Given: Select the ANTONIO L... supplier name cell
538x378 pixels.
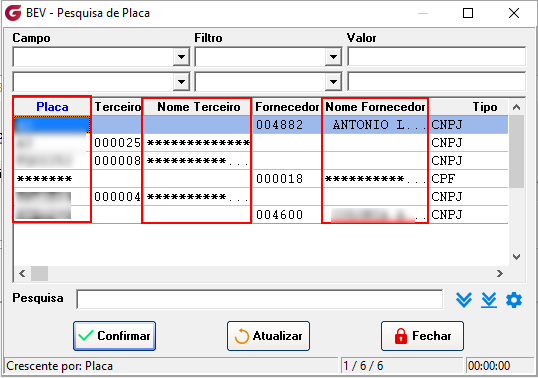Looking at the screenshot, I should (375, 125).
